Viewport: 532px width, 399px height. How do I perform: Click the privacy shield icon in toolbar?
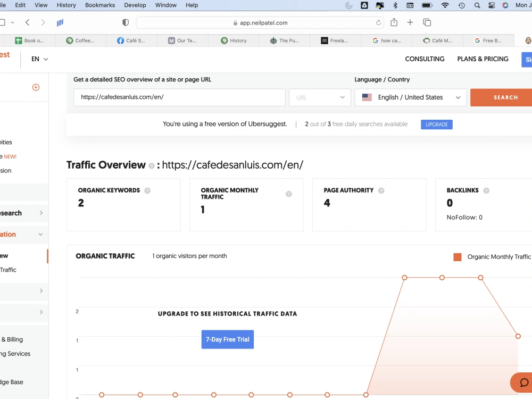[126, 22]
